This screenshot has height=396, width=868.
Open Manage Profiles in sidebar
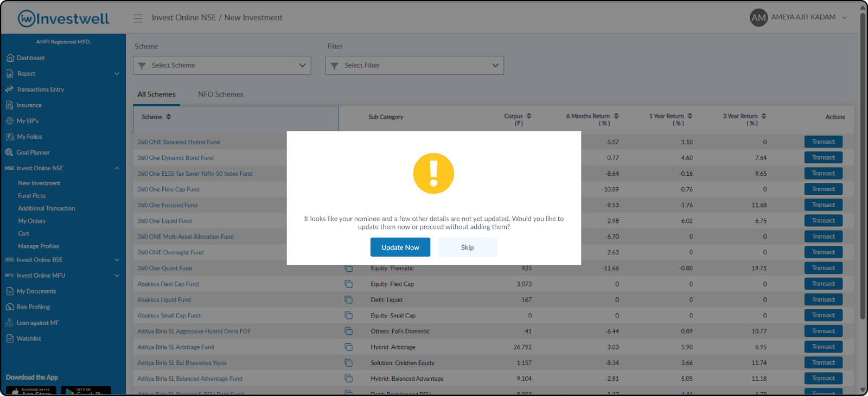(39, 246)
